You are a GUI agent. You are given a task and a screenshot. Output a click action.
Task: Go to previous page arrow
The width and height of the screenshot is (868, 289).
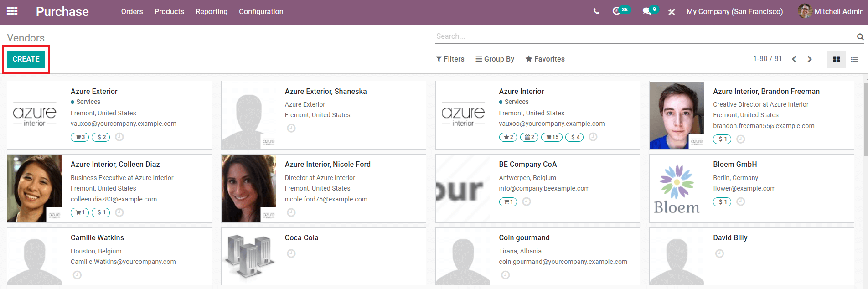tap(794, 59)
